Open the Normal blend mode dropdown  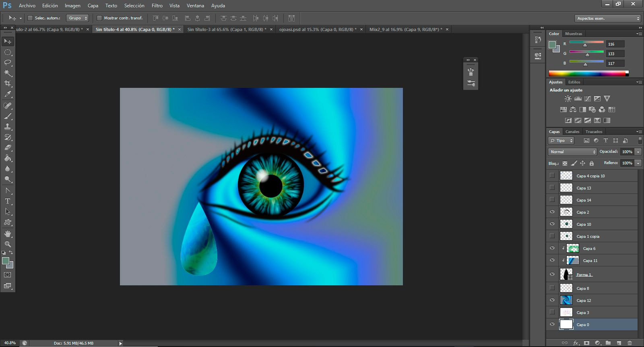tap(572, 152)
